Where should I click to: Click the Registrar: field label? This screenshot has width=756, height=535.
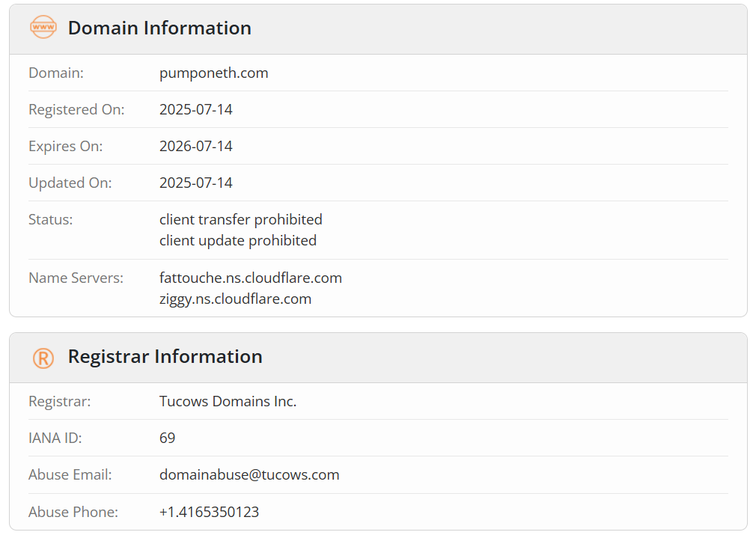(59, 402)
